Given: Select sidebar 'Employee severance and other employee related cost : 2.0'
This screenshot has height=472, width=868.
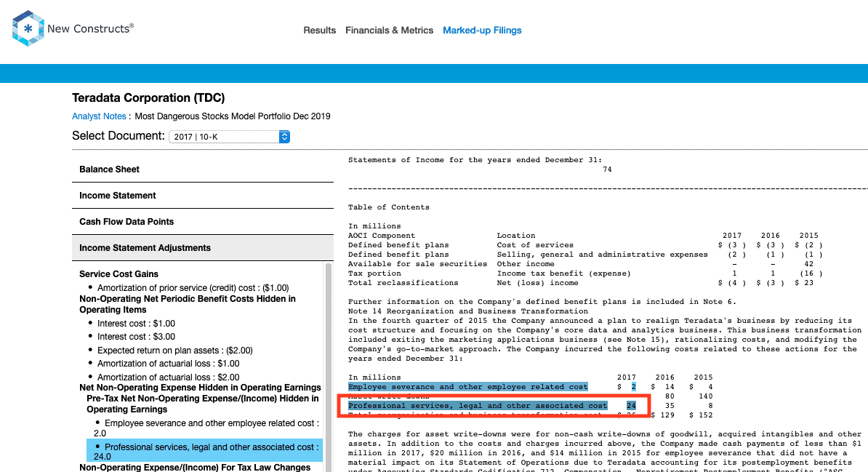Looking at the screenshot, I should [x=206, y=428].
